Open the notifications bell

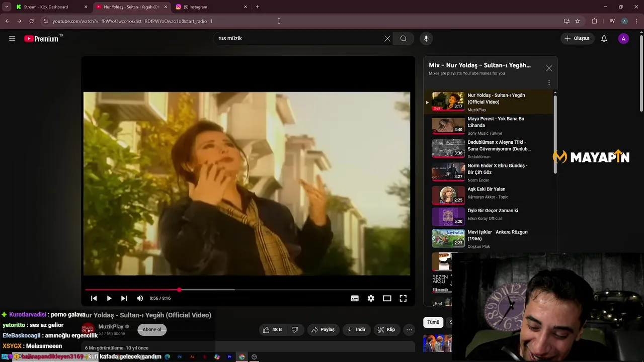604,39
